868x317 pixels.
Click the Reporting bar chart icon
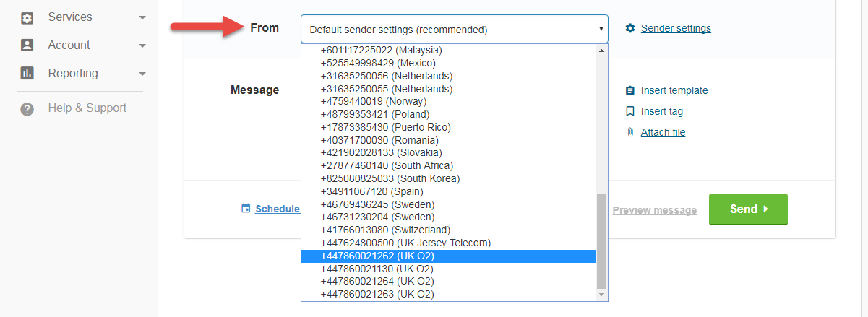[x=27, y=73]
